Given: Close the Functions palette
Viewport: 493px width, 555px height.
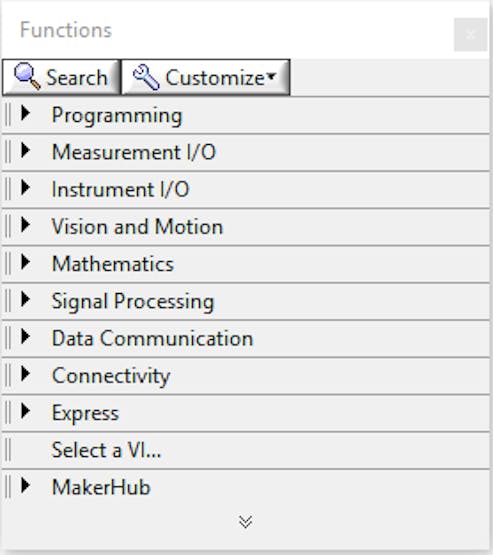Looking at the screenshot, I should coord(470,34).
